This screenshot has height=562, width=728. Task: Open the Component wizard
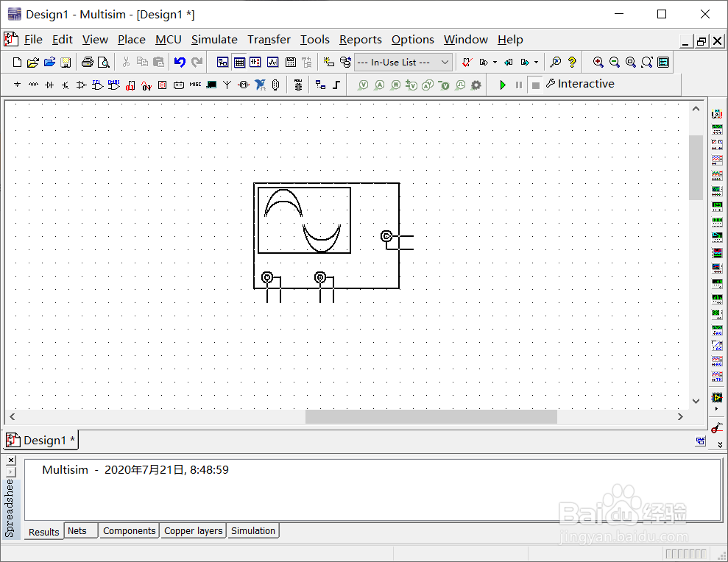pos(329,63)
